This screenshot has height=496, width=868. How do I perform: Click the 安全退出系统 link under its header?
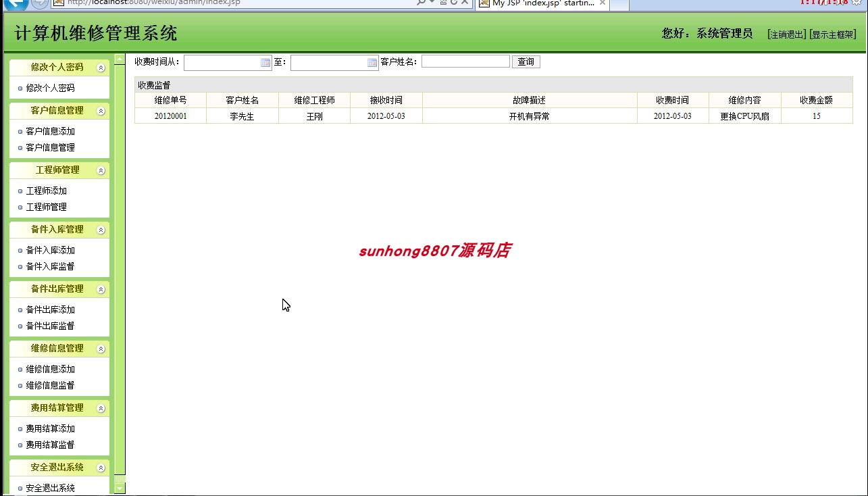pyautogui.click(x=50, y=488)
